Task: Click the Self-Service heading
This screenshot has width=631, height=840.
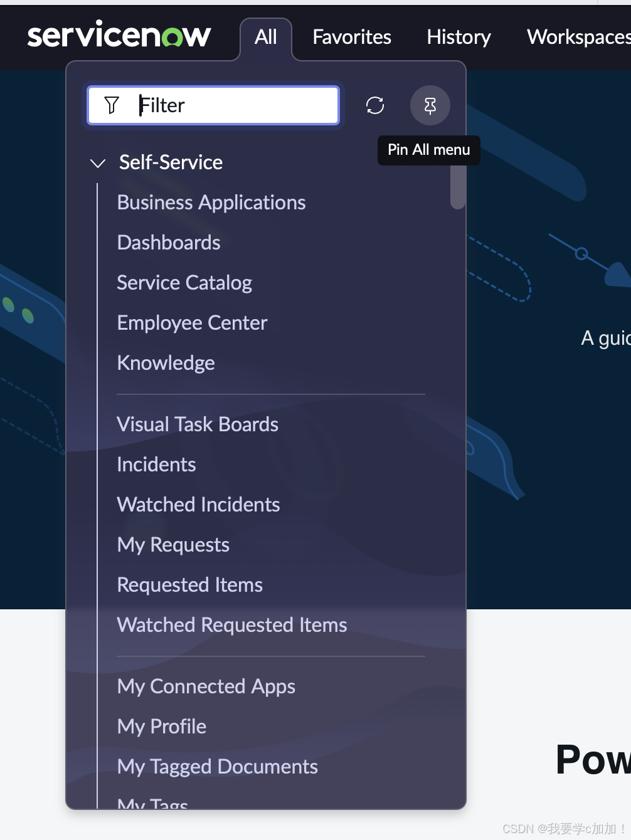Action: (171, 162)
